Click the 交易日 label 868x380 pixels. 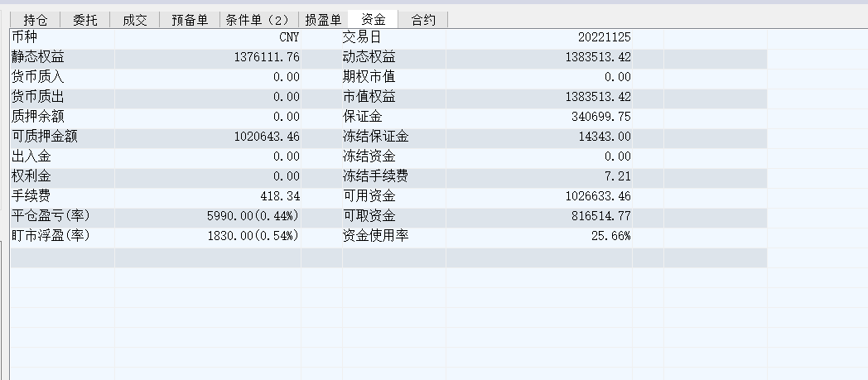coord(362,37)
